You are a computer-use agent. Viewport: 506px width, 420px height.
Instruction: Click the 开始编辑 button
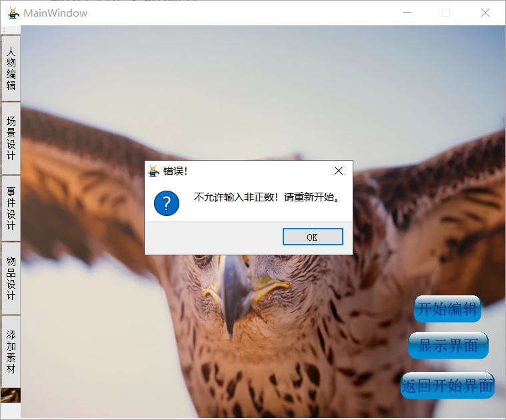[447, 309]
